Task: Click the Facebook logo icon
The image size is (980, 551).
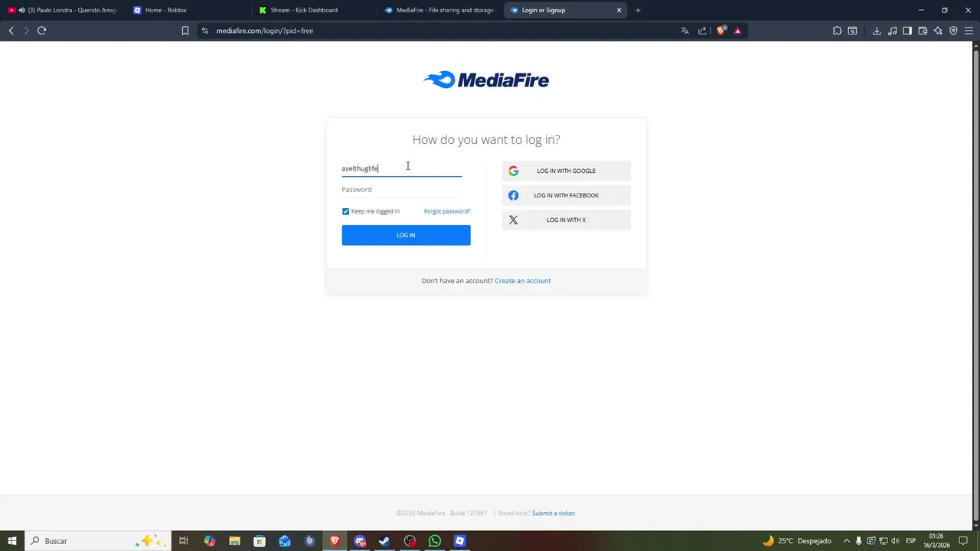Action: [x=514, y=195]
